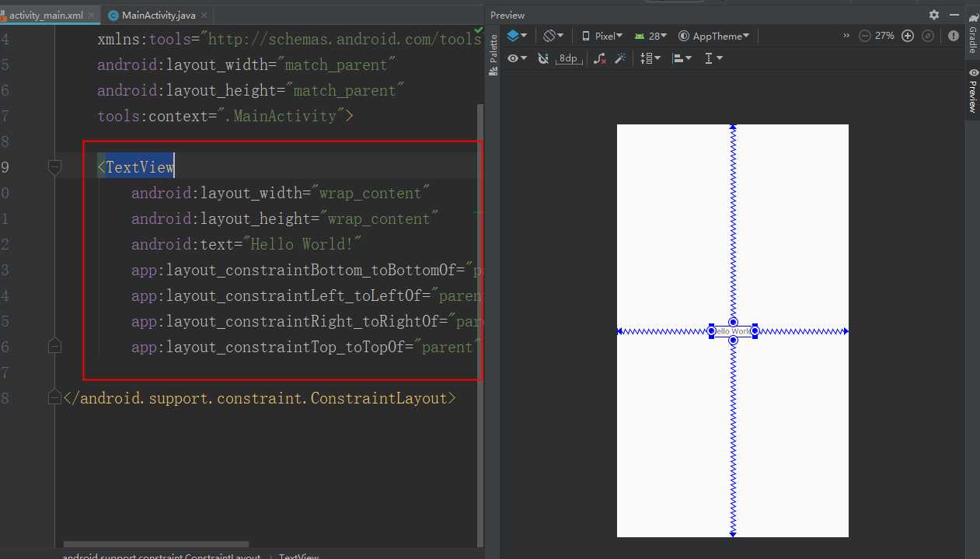Hide the Preview panel with minimize icon

[954, 15]
